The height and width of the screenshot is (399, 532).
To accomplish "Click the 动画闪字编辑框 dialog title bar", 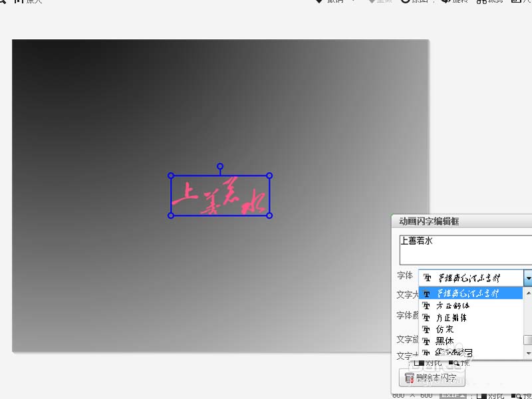I will point(462,221).
